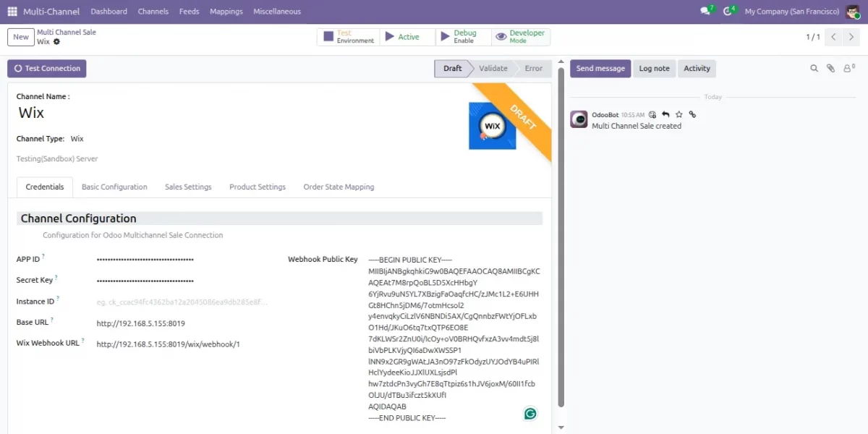Click the Channel Type value Wix
868x434 pixels.
click(x=77, y=139)
